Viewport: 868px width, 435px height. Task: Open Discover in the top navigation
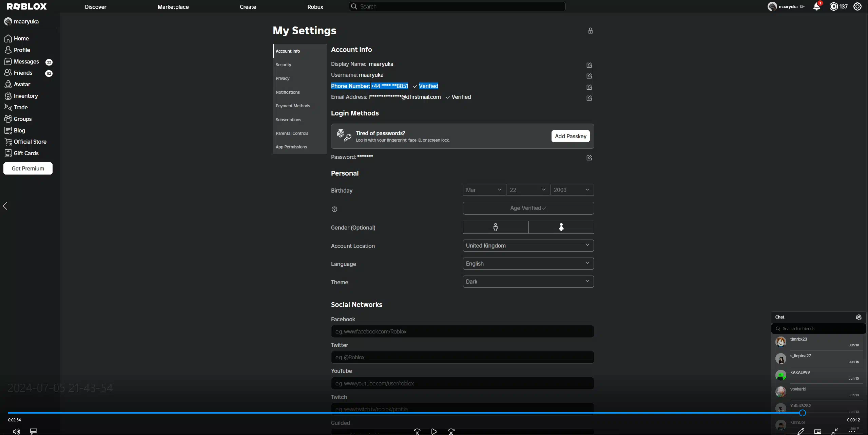click(96, 7)
